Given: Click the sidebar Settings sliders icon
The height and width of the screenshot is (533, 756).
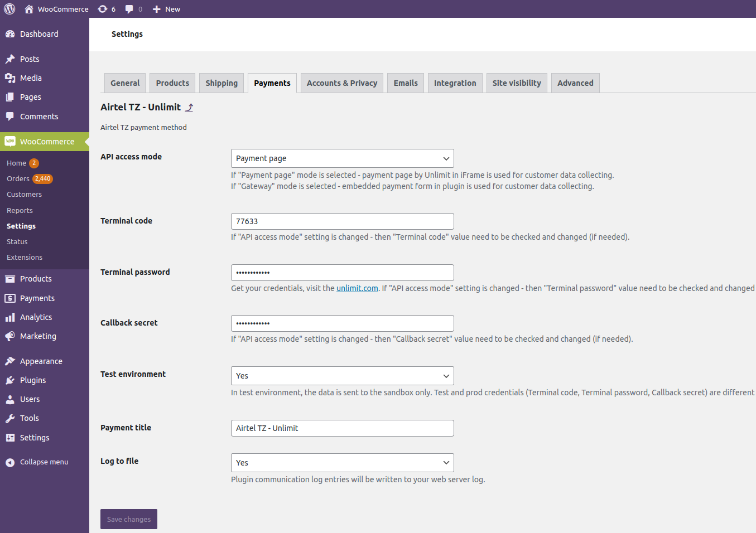Looking at the screenshot, I should point(10,438).
